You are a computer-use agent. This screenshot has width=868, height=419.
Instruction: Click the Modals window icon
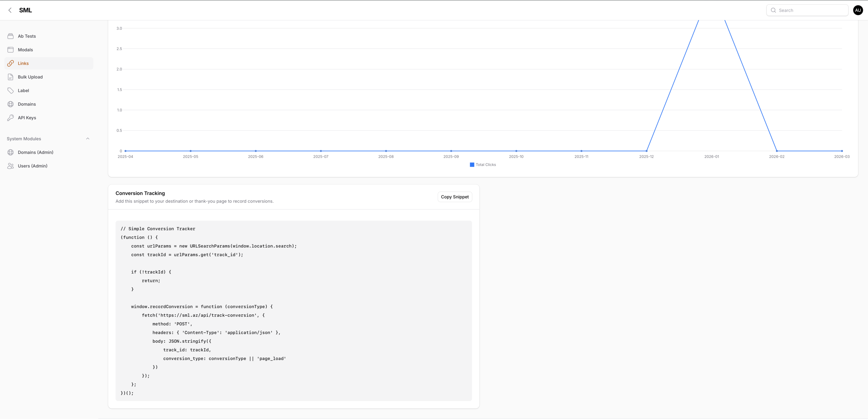point(11,50)
